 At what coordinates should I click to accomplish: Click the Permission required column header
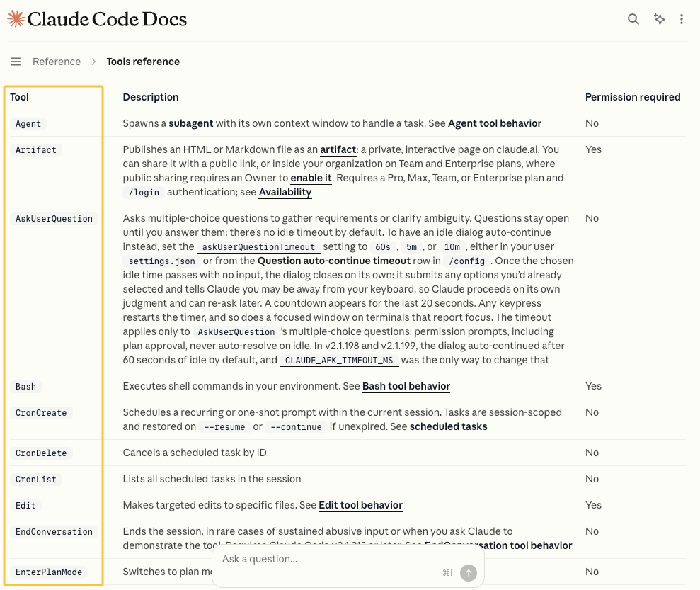tap(633, 97)
